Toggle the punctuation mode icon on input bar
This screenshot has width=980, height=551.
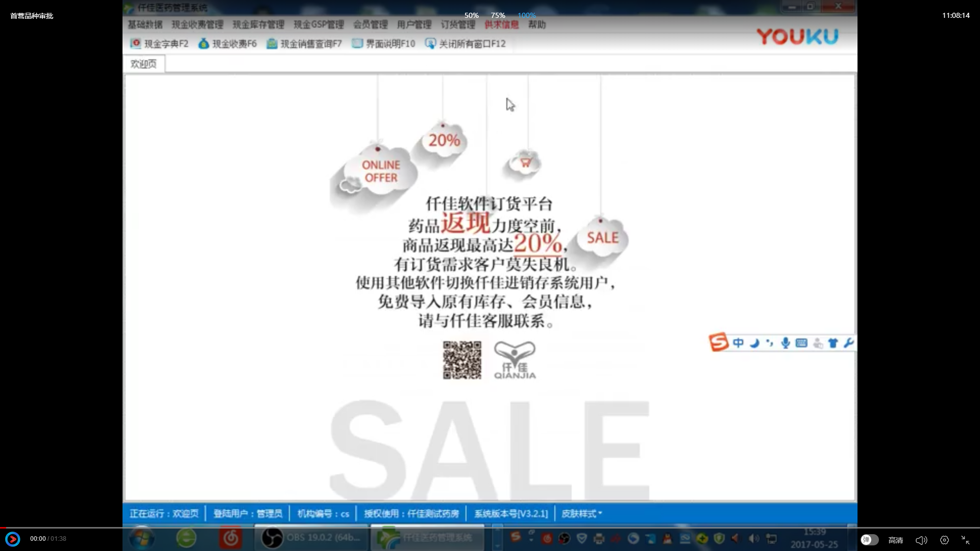tap(770, 343)
